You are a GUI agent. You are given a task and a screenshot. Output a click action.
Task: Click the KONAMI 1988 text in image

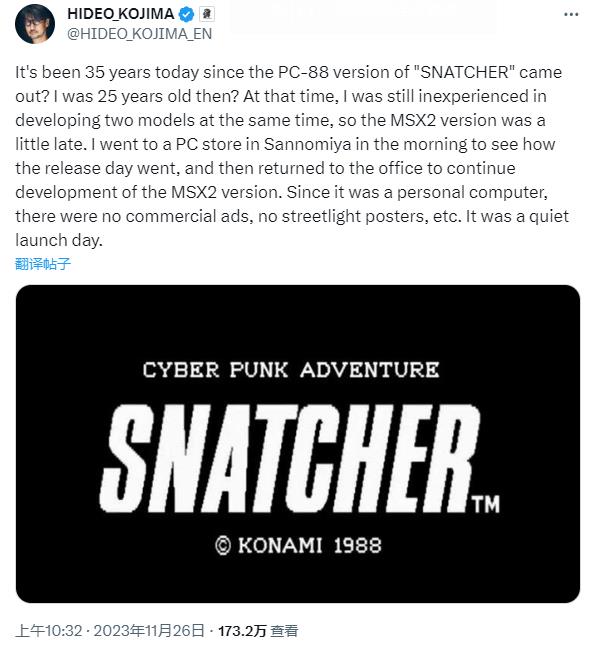point(310,546)
